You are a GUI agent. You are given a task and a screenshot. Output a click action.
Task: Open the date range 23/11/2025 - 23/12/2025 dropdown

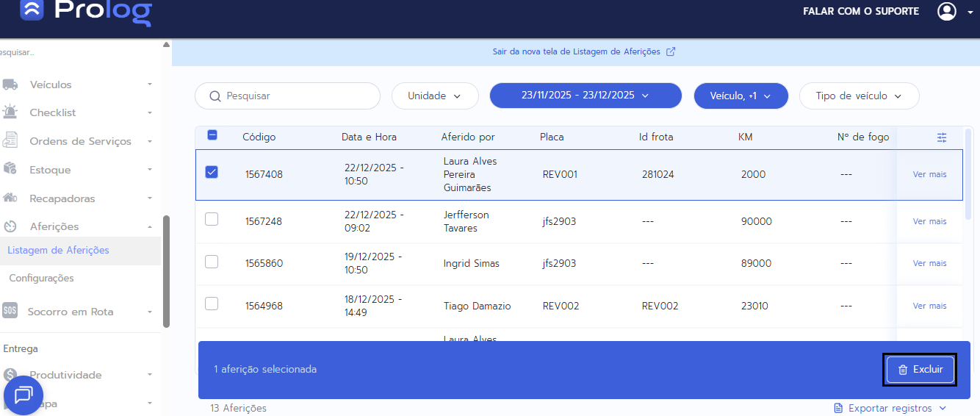(585, 96)
